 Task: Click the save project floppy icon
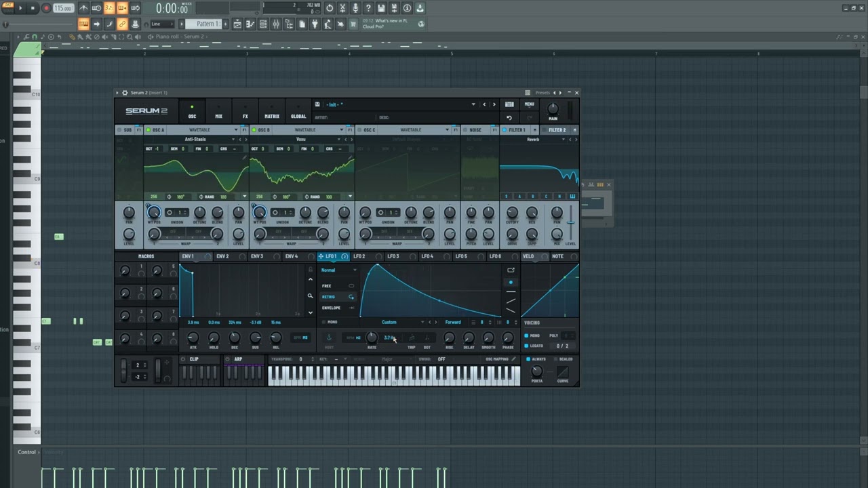click(x=381, y=8)
